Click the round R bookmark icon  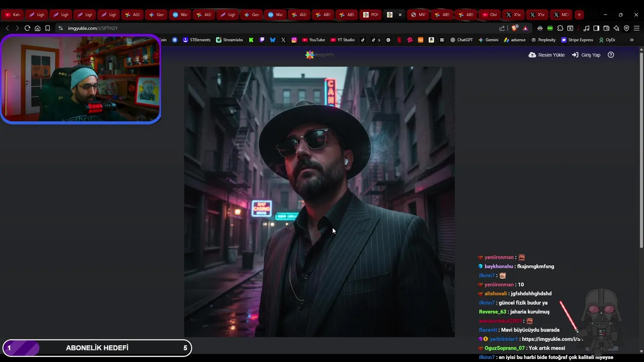(175, 40)
